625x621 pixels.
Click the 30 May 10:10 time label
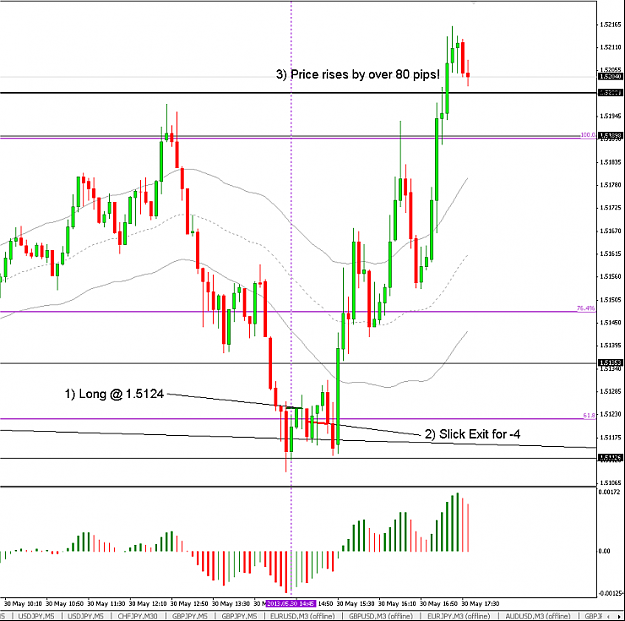23,604
